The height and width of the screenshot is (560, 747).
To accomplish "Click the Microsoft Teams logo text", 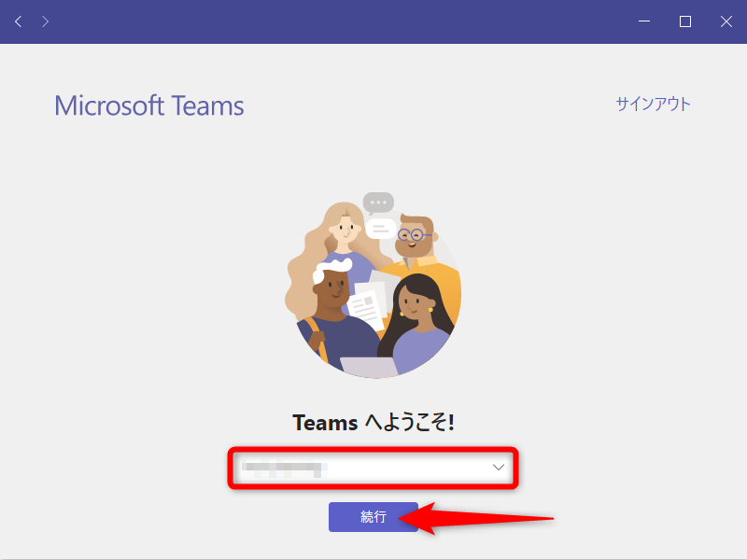I will coord(149,105).
